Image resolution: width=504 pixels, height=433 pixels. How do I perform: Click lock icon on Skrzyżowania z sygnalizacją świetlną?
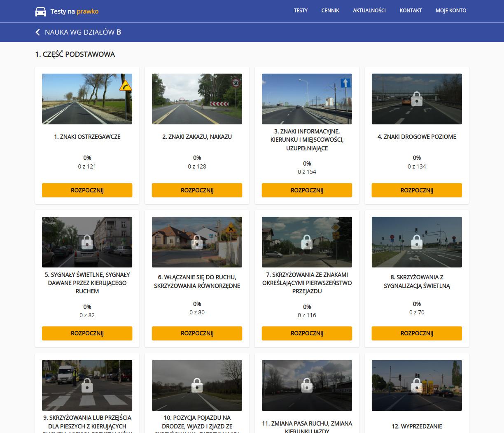[x=417, y=242]
